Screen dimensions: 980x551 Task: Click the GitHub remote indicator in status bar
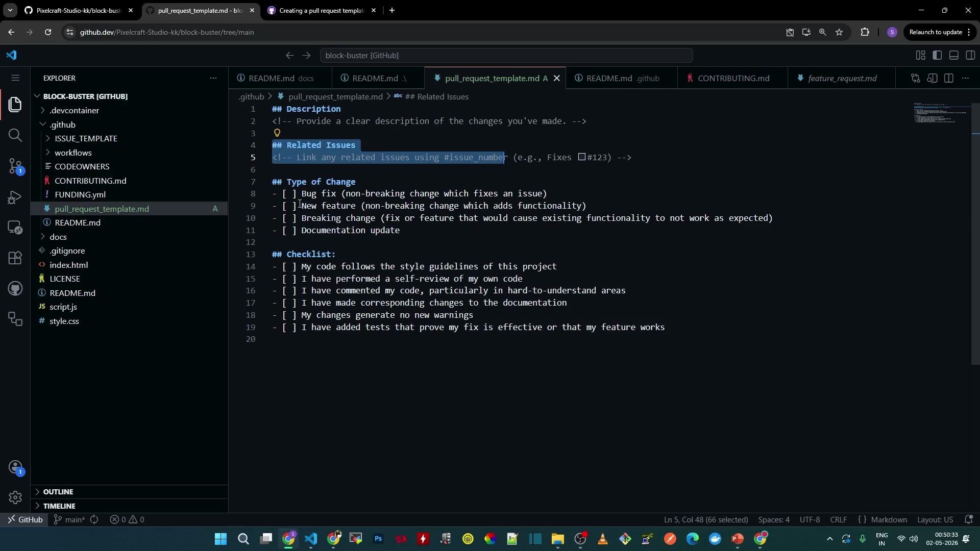[x=24, y=520]
